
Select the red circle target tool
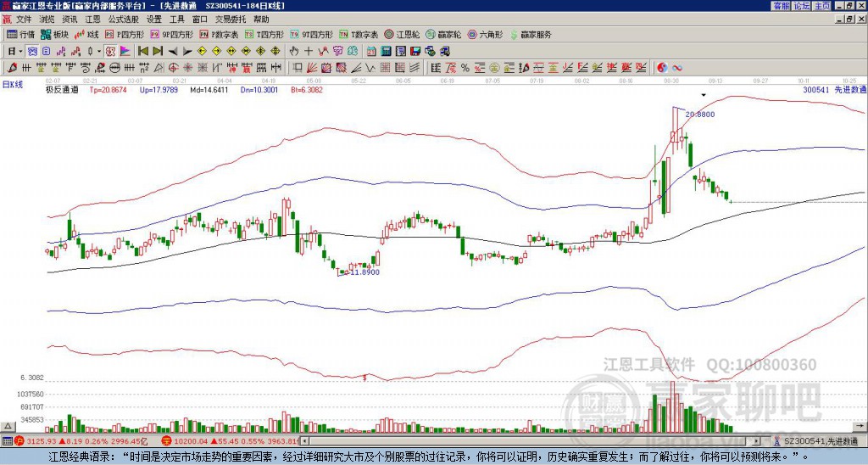click(x=173, y=68)
